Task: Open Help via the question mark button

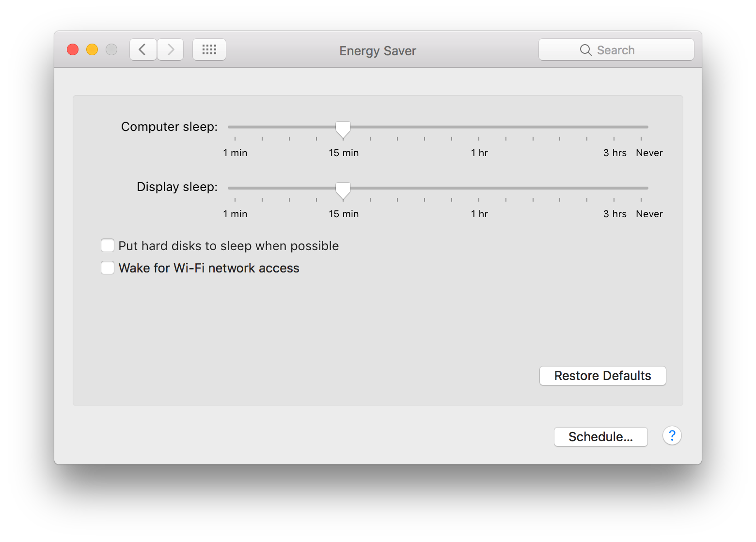Action: [672, 436]
